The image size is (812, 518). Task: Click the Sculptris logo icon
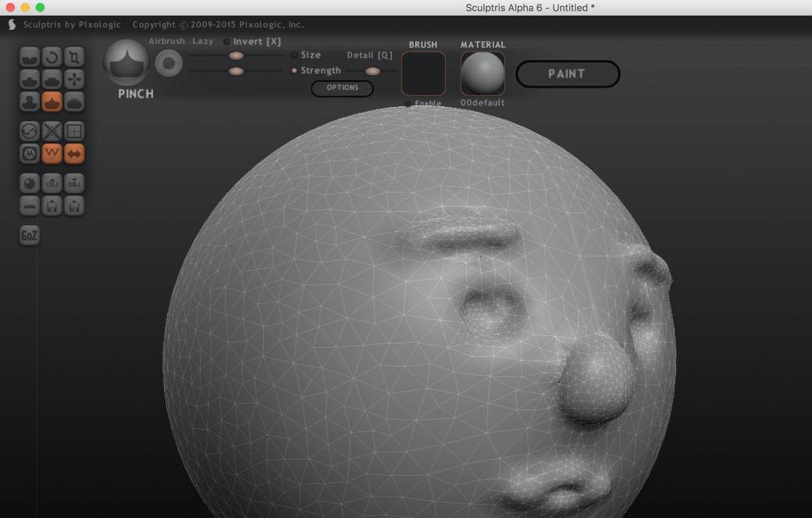point(12,24)
